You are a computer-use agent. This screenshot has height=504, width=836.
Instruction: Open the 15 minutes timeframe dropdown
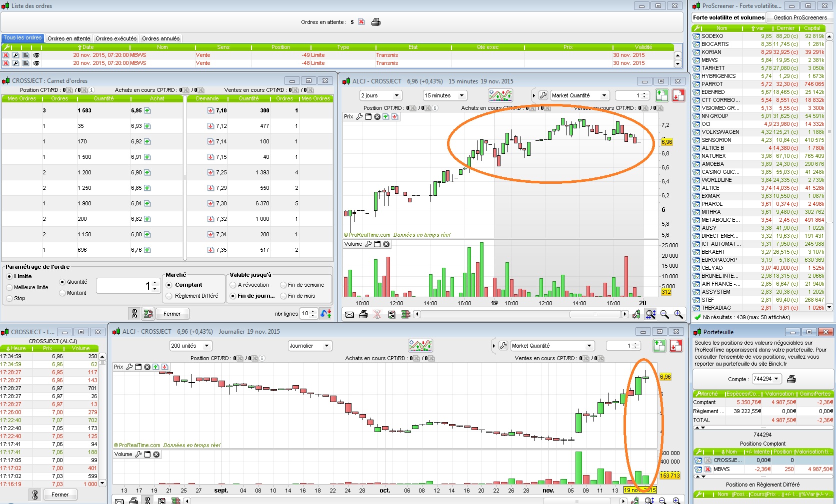[x=445, y=95]
